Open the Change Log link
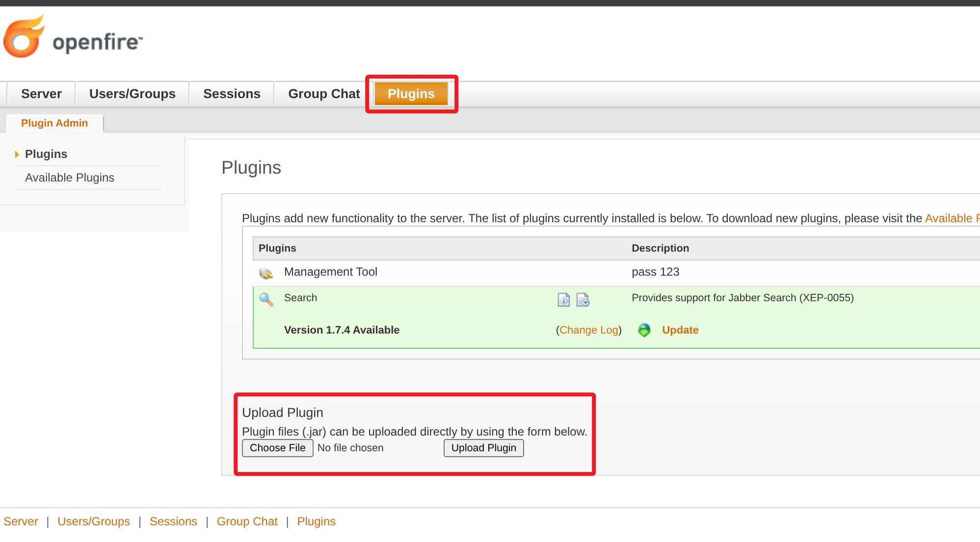980x542 pixels. click(588, 330)
